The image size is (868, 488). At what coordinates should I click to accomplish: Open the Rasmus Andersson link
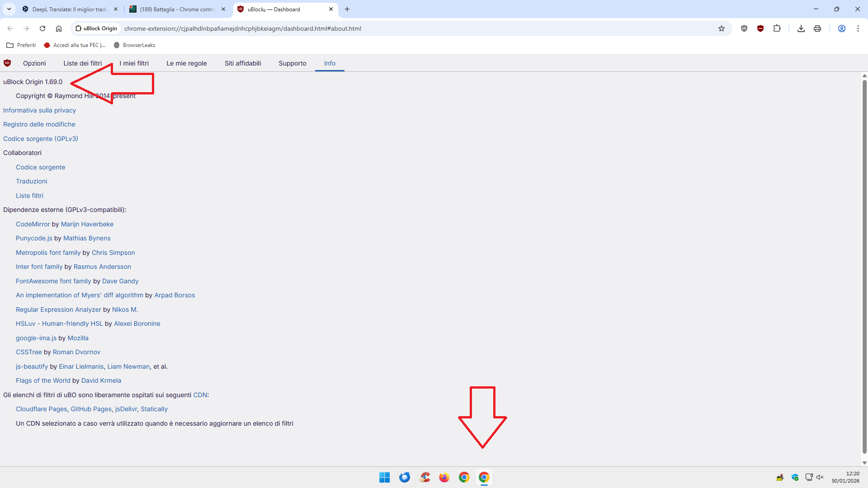[102, 267]
